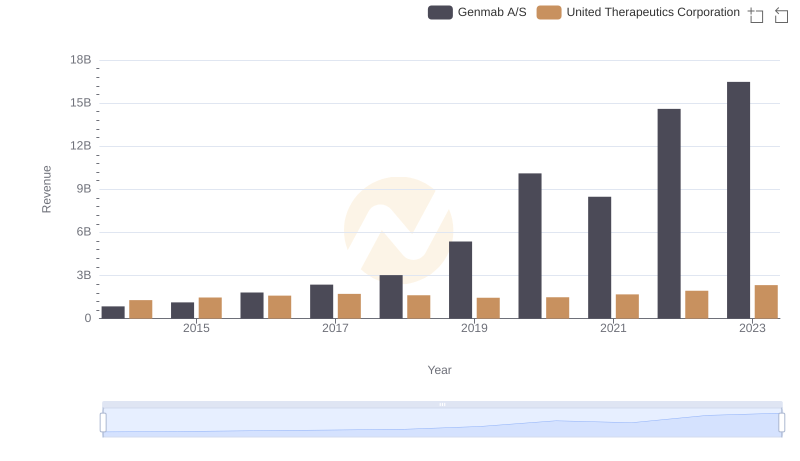The image size is (800, 461).
Task: Click the Genmab A/S bar for 2017
Action: tap(321, 301)
